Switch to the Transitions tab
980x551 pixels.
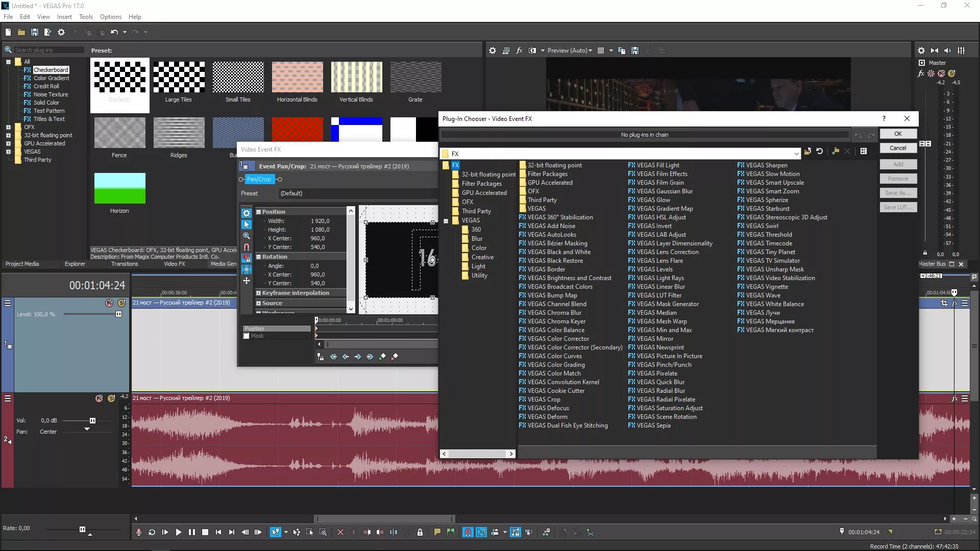(125, 264)
